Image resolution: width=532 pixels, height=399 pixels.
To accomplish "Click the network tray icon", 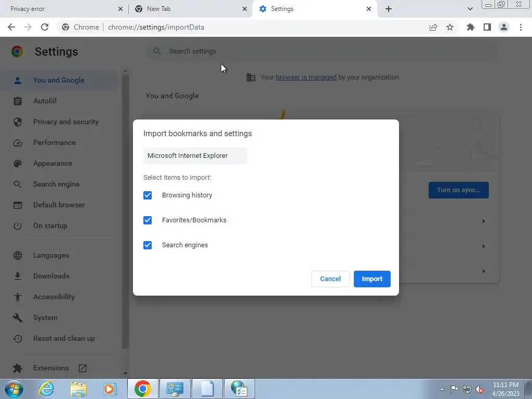I will [x=467, y=389].
